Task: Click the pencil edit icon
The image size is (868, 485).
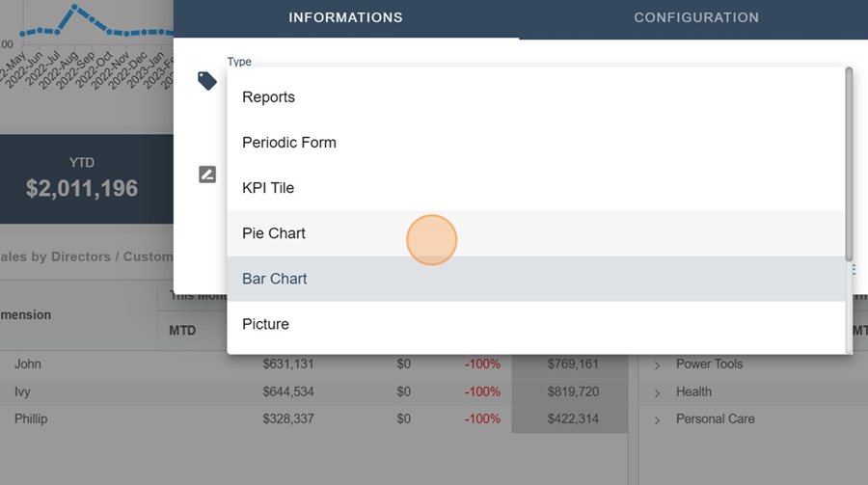Action: pos(206,175)
